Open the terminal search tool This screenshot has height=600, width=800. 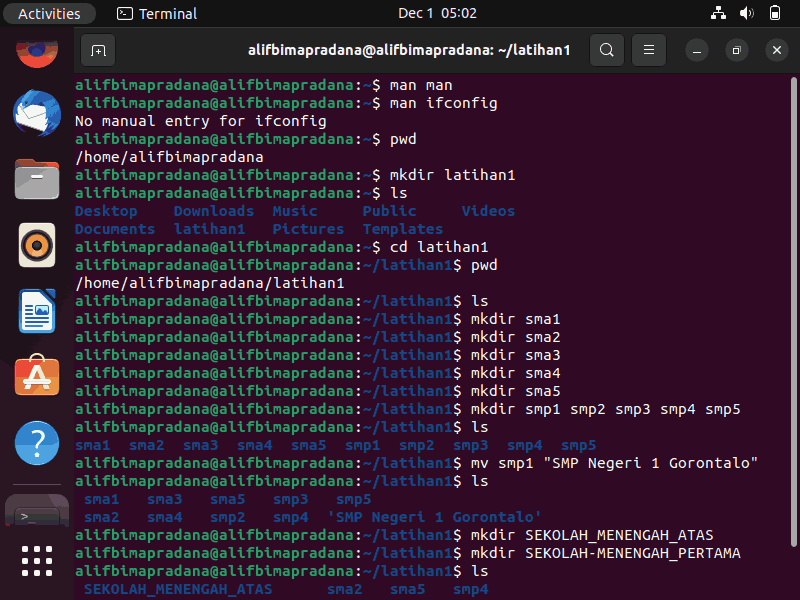[x=607, y=50]
